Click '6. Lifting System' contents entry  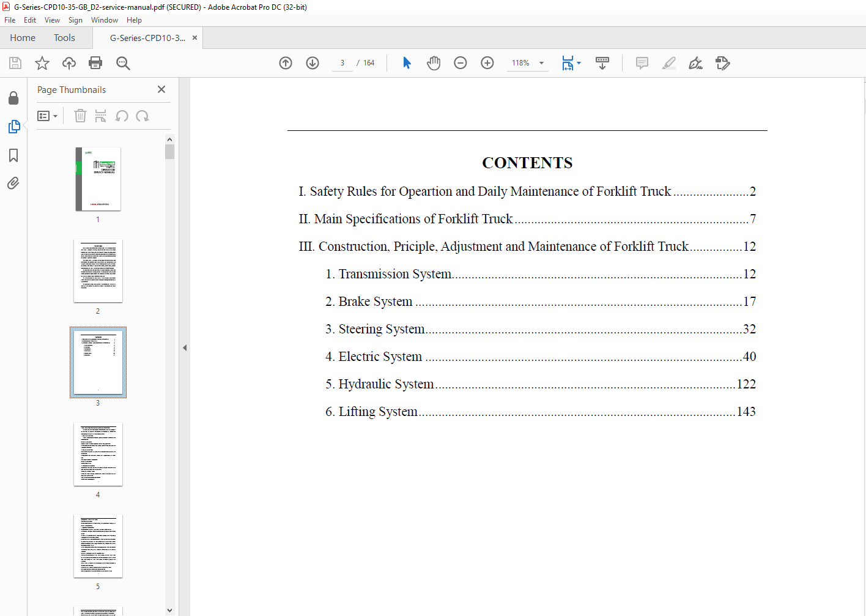541,412
